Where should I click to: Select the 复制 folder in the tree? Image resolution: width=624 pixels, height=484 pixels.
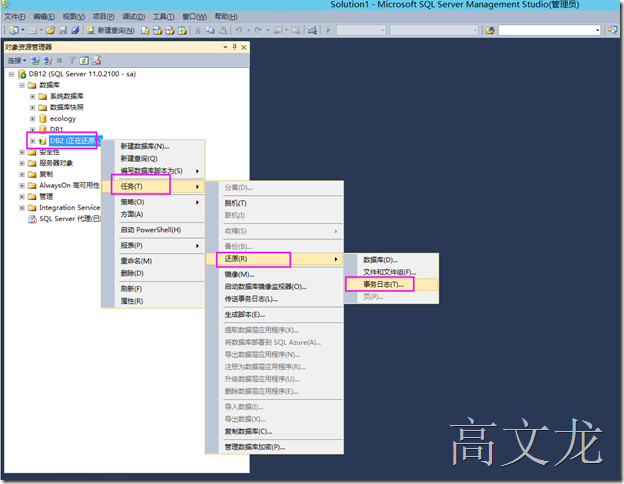click(x=46, y=174)
